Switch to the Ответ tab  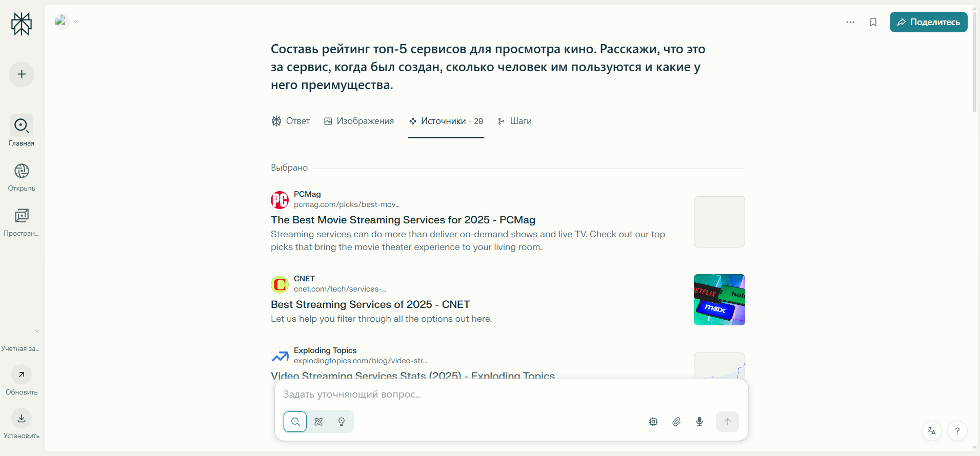point(291,121)
